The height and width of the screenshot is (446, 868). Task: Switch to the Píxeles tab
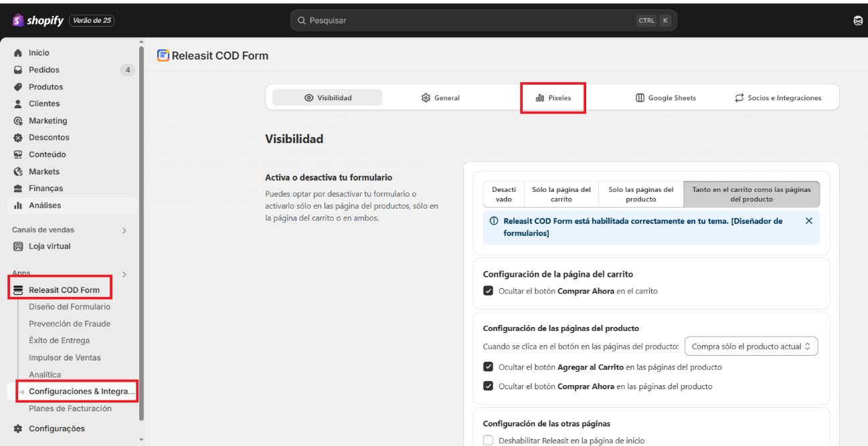[553, 98]
